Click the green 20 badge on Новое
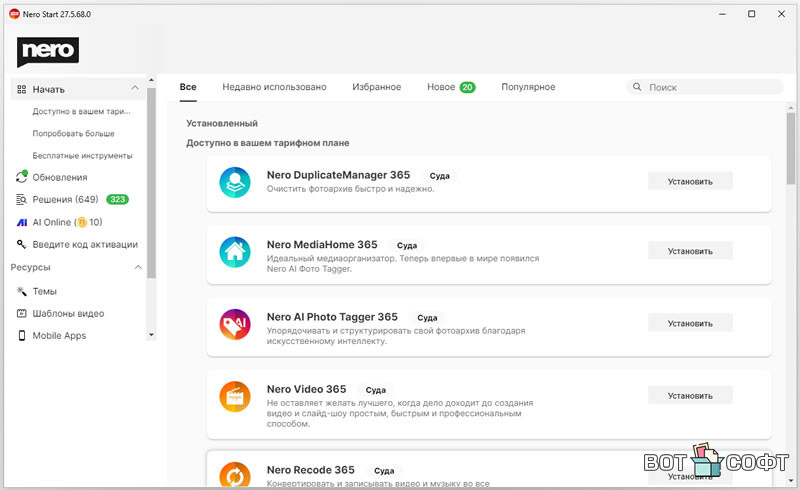The image size is (800, 490). click(467, 87)
